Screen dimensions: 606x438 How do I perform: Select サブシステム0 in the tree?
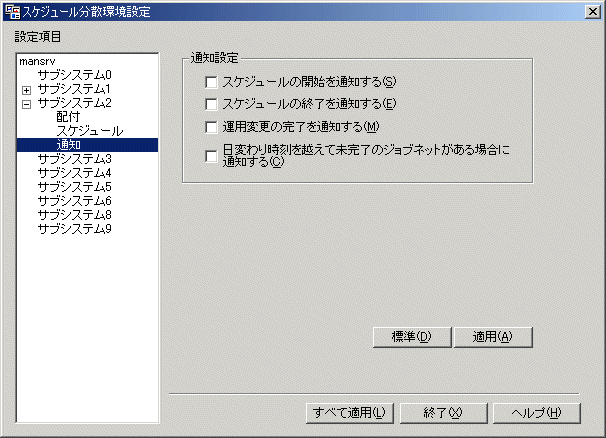[75, 75]
